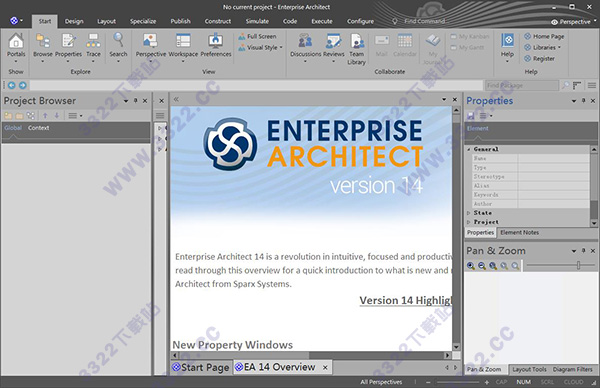Click the save icon in the Properties panel

tap(471, 116)
